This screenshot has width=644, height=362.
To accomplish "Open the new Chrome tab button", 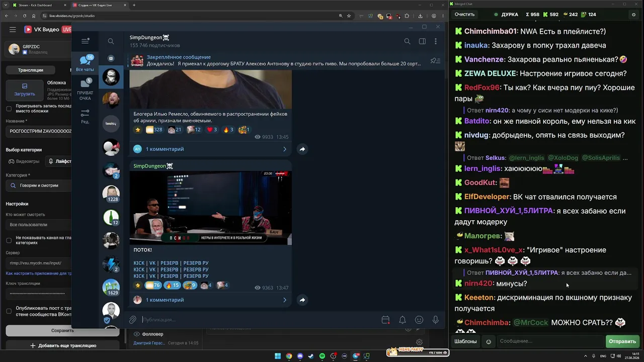I will point(134,5).
